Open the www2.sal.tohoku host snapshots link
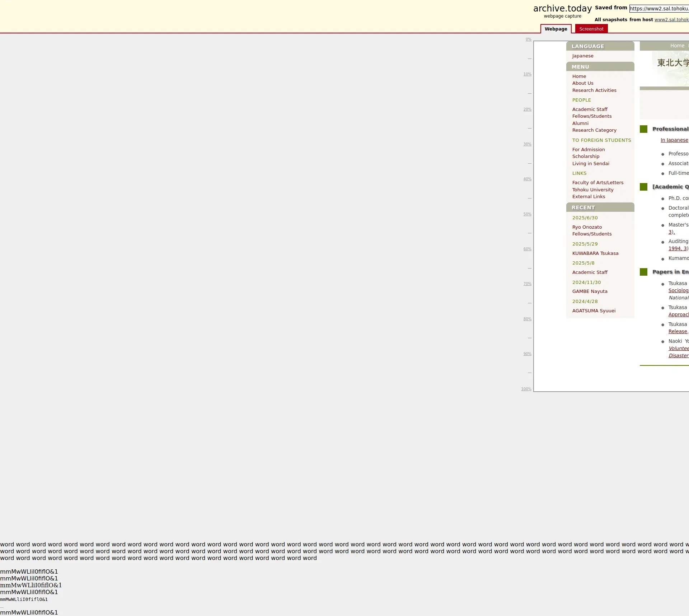The width and height of the screenshot is (689, 616). pos(671,20)
